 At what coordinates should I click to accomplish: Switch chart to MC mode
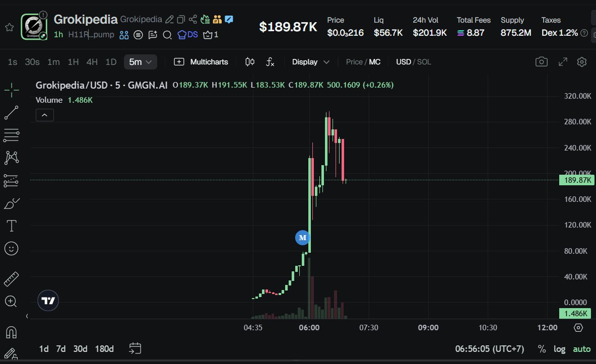coord(374,62)
